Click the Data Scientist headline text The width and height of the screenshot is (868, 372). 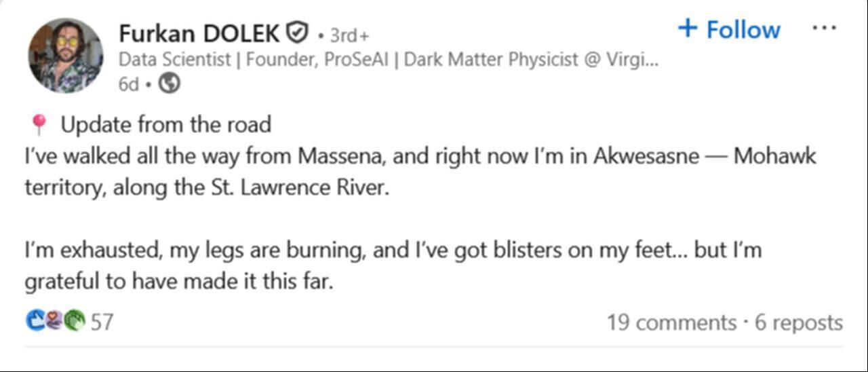pos(388,59)
